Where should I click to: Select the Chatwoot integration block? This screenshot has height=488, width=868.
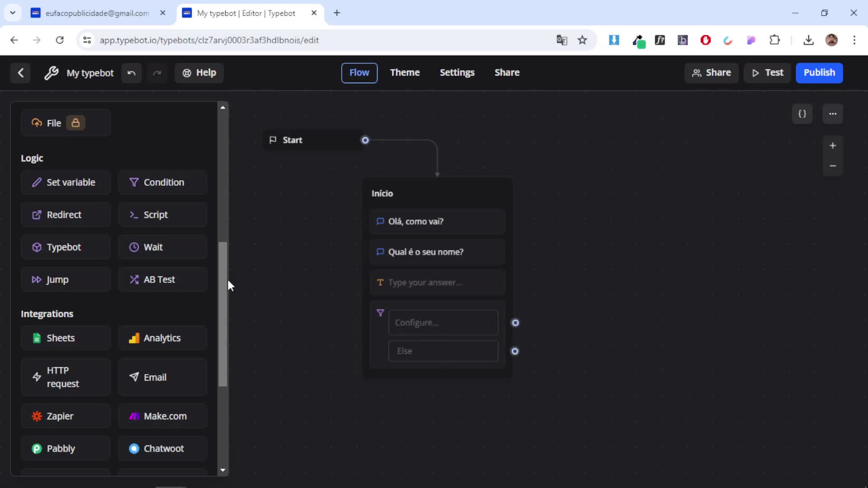click(x=162, y=448)
